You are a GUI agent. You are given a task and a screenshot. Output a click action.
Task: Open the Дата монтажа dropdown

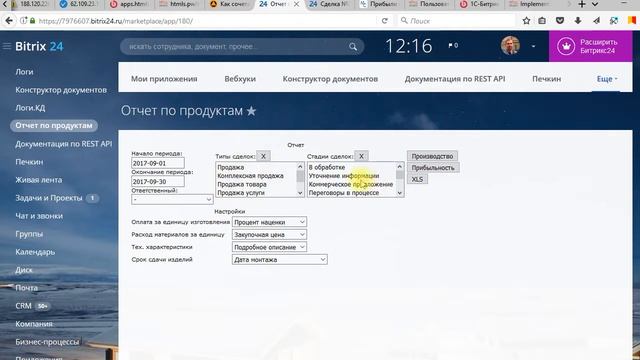280,260
